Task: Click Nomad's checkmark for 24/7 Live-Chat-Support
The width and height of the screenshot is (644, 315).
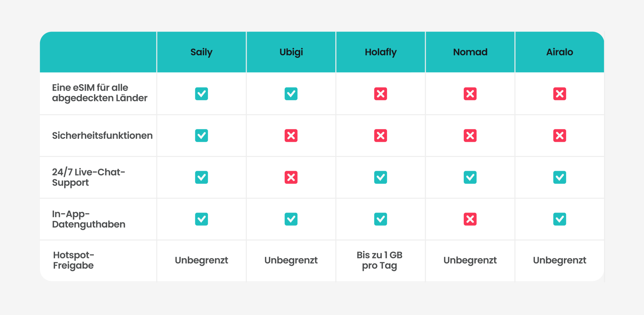Action: pyautogui.click(x=470, y=177)
